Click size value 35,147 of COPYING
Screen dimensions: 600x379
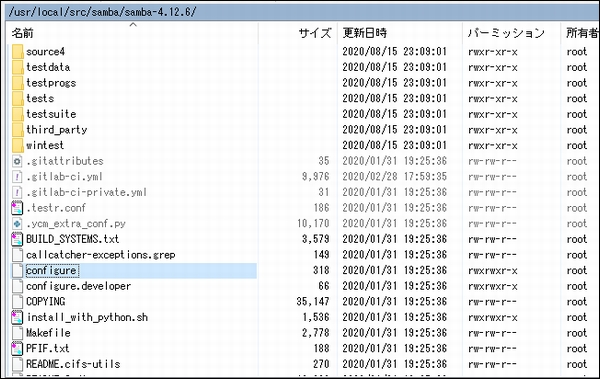pos(313,302)
